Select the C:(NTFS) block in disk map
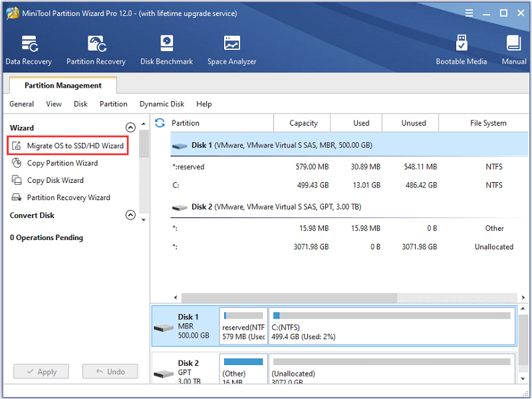The width and height of the screenshot is (532, 399). [392, 326]
